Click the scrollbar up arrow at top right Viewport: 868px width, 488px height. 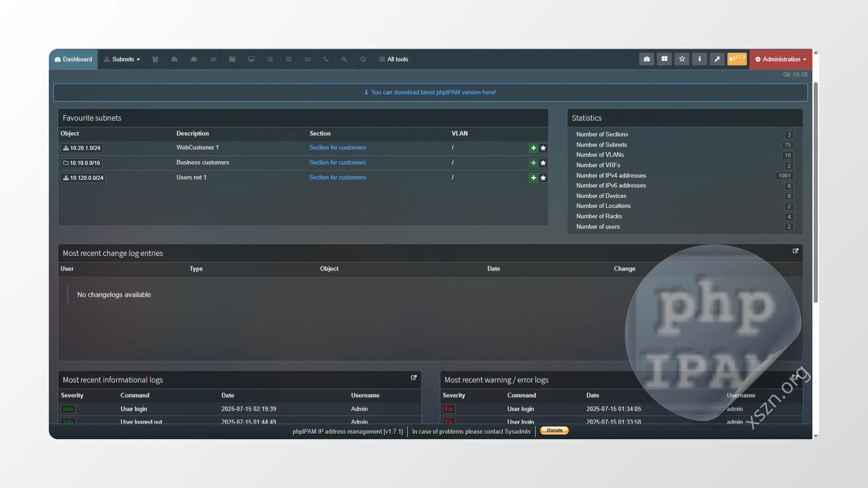pos(816,53)
